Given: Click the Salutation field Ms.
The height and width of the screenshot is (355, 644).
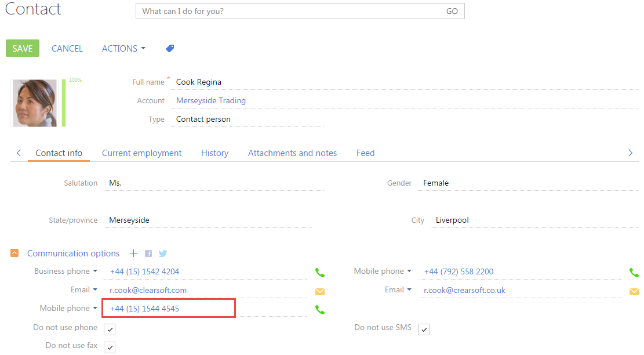Looking at the screenshot, I should coord(213,183).
